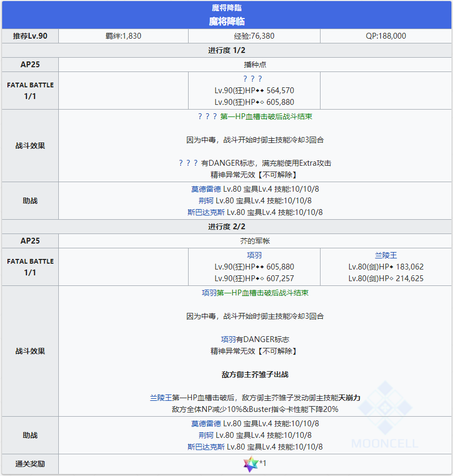Open 莫德雷德 link in second 助战 section
The image size is (453, 476).
pyautogui.click(x=206, y=424)
